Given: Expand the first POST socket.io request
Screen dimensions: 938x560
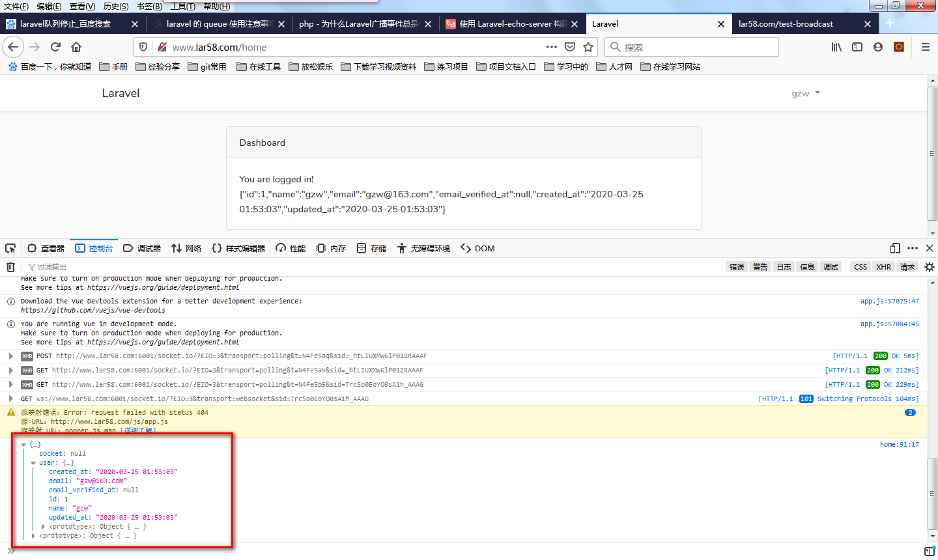Looking at the screenshot, I should click(x=11, y=356).
